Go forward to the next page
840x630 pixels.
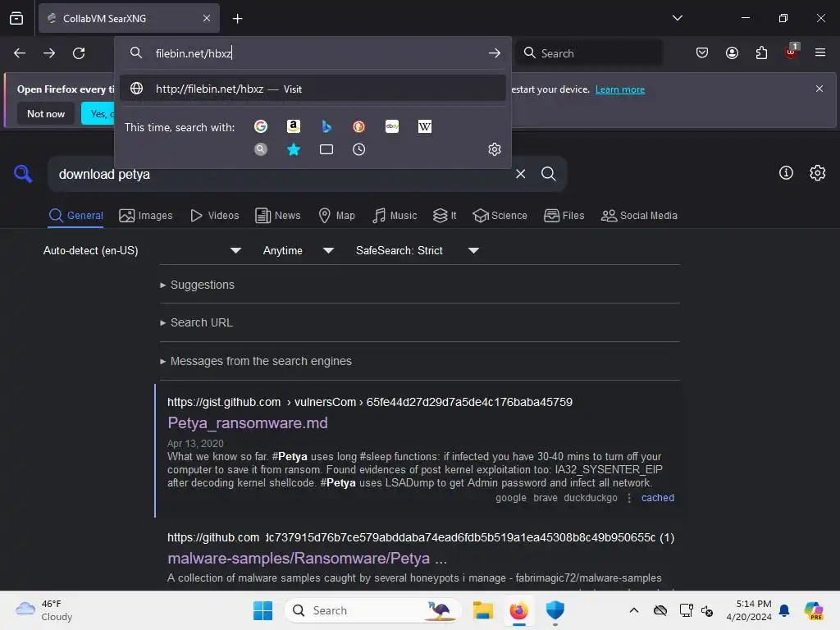[x=49, y=53]
